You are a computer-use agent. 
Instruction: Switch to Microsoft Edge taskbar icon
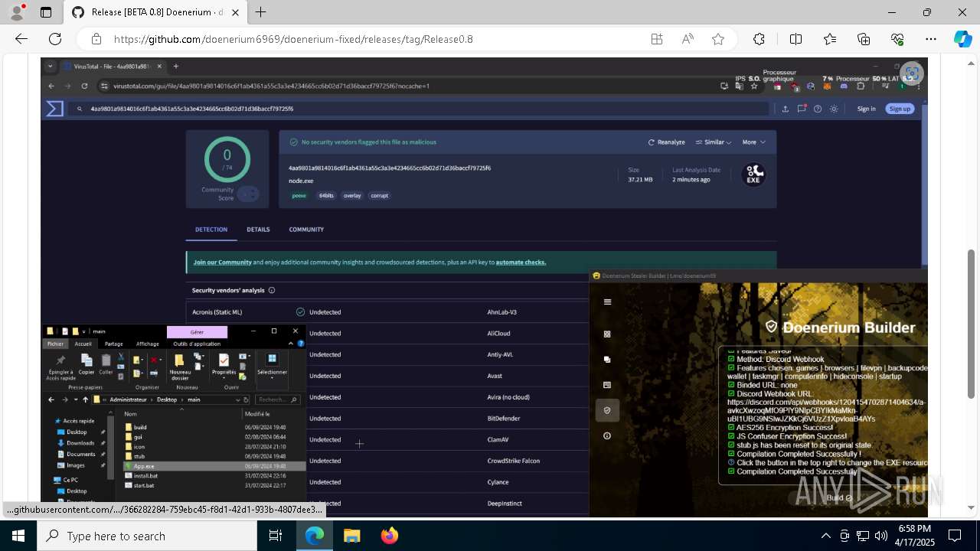pos(315,536)
